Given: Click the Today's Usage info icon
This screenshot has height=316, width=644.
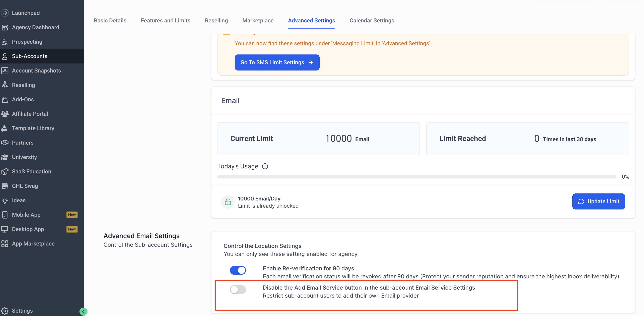Looking at the screenshot, I should pos(265,166).
